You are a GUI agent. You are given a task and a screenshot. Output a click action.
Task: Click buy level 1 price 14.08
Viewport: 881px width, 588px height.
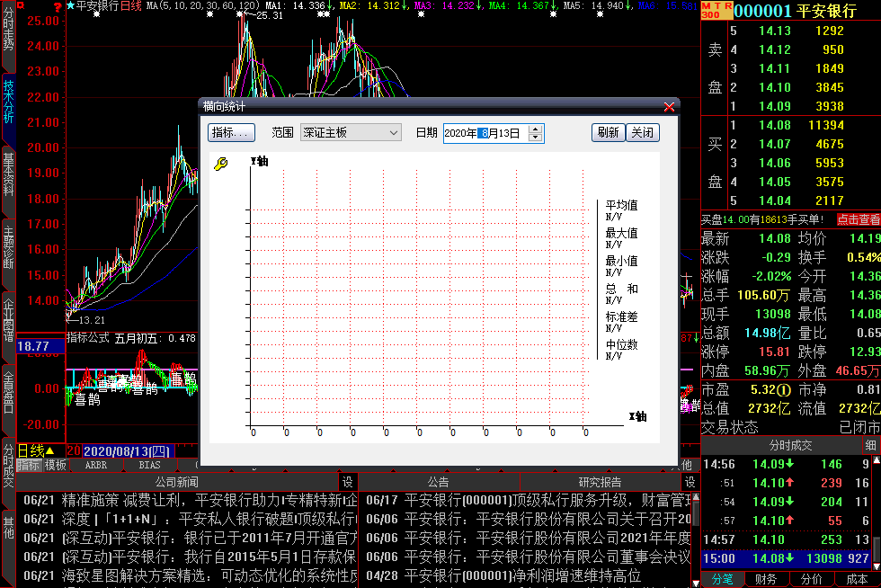pos(774,125)
